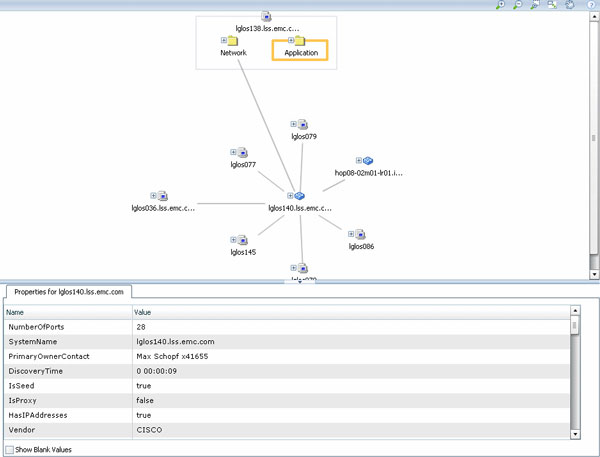The width and height of the screenshot is (600, 457).
Task: Select the PrimaryOwnerContact property name
Action: point(49,356)
